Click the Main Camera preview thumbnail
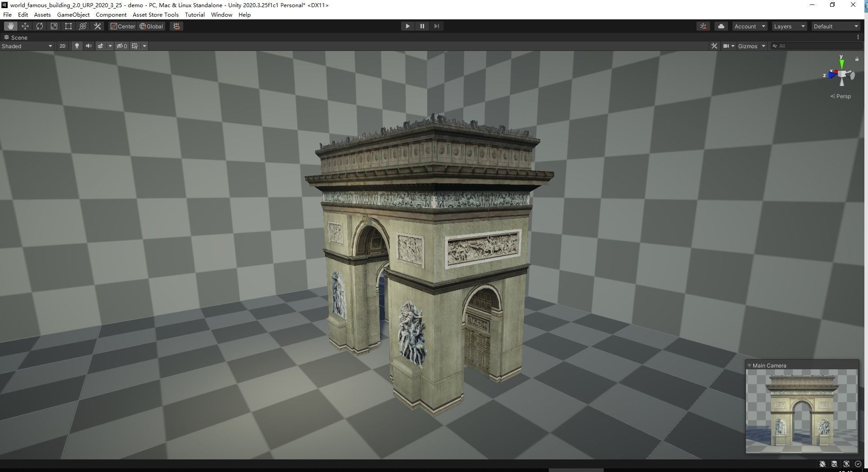The width and height of the screenshot is (868, 472). pyautogui.click(x=802, y=411)
